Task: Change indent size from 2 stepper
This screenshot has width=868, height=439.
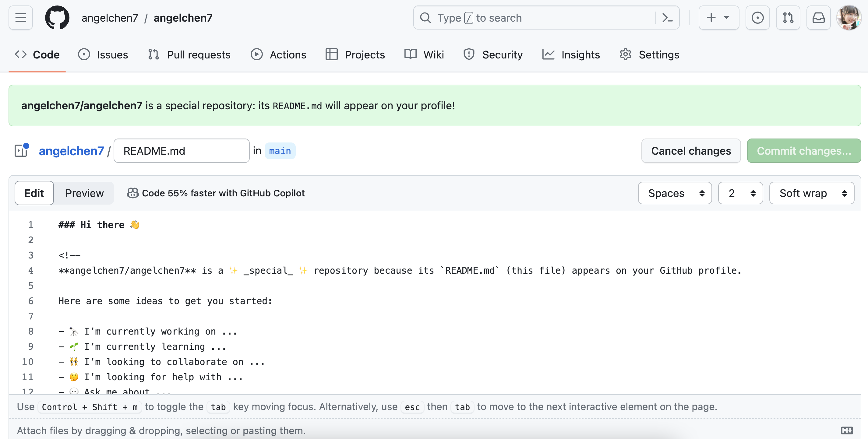Action: pyautogui.click(x=740, y=193)
